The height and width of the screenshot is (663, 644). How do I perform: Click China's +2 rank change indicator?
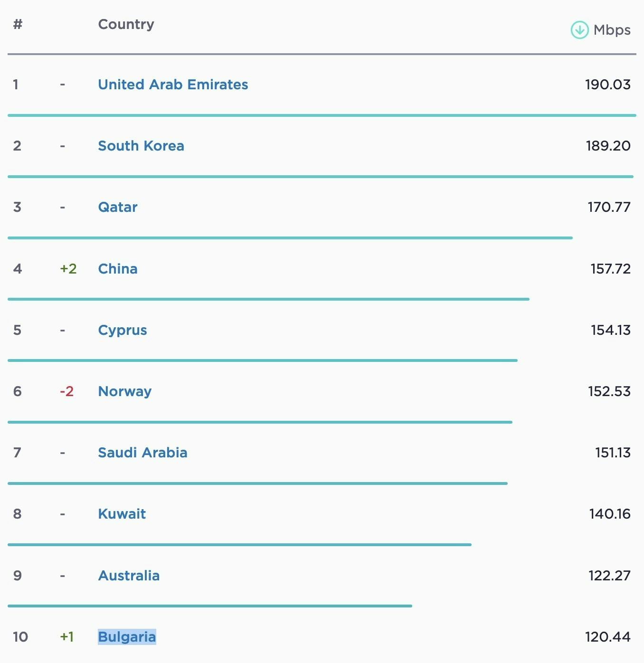tap(68, 269)
